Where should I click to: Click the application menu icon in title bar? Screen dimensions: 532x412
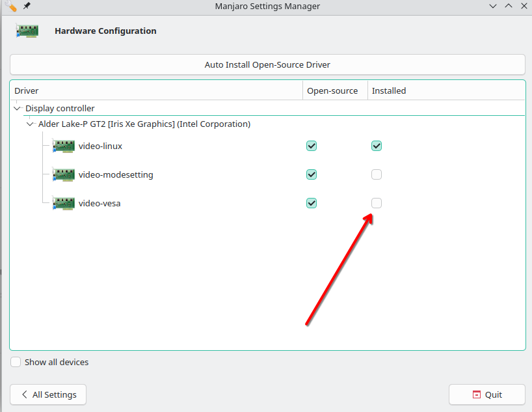[x=11, y=6]
